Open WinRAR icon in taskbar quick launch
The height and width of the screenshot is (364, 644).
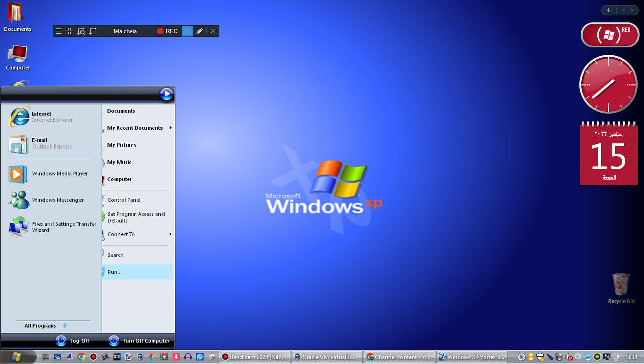coord(164,357)
